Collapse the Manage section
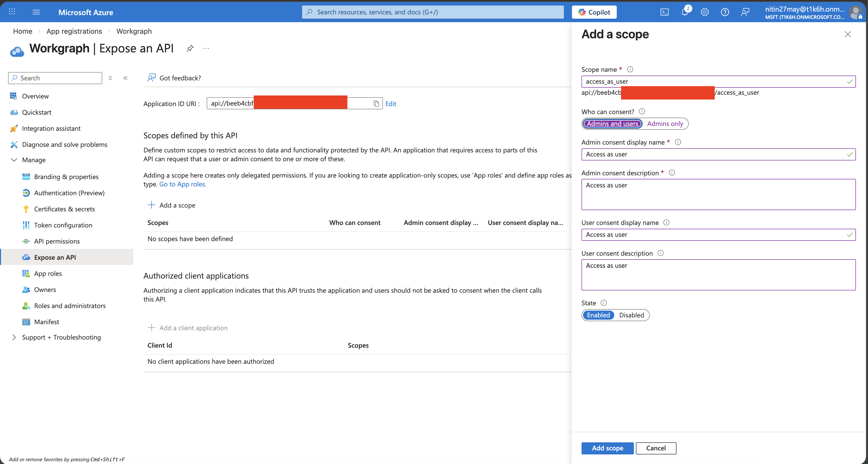Image resolution: width=868 pixels, height=464 pixels. point(14,160)
